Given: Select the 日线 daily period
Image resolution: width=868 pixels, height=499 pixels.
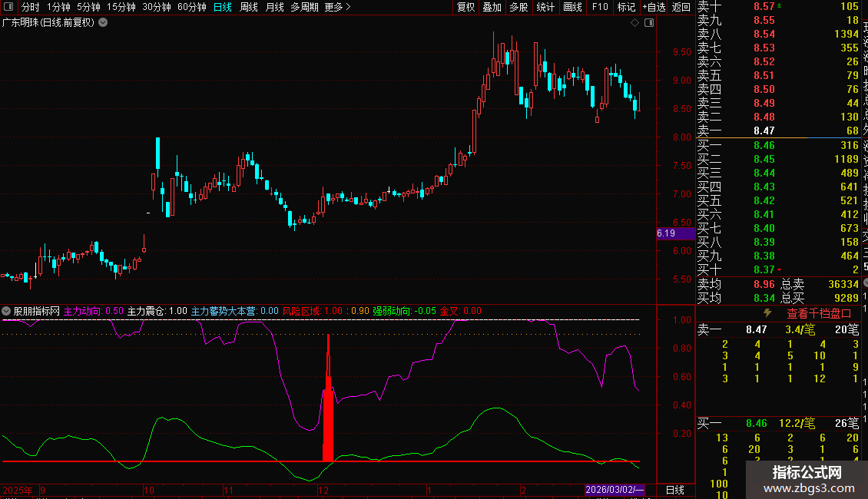Looking at the screenshot, I should pos(223,7).
